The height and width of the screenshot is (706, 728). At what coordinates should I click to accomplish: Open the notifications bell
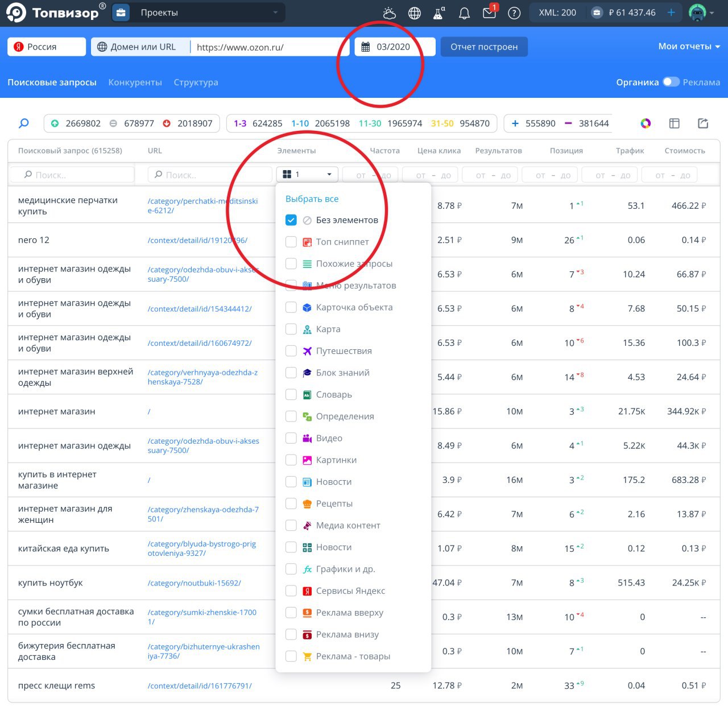pos(464,13)
